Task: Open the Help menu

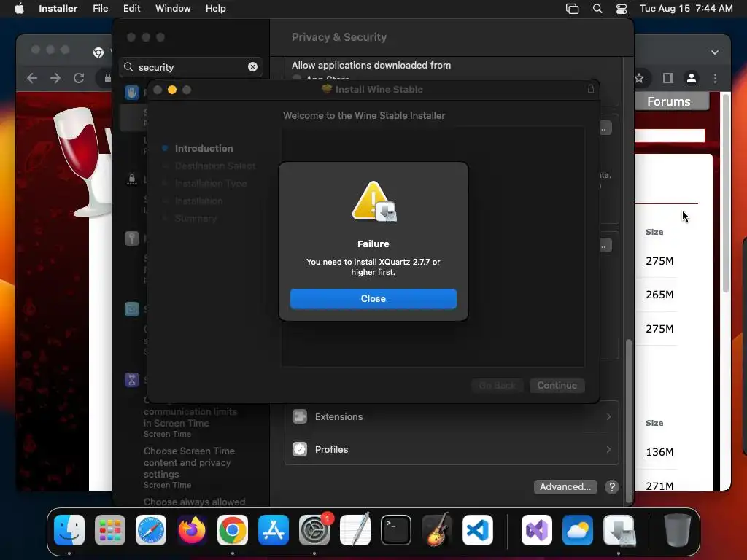Action: click(215, 8)
